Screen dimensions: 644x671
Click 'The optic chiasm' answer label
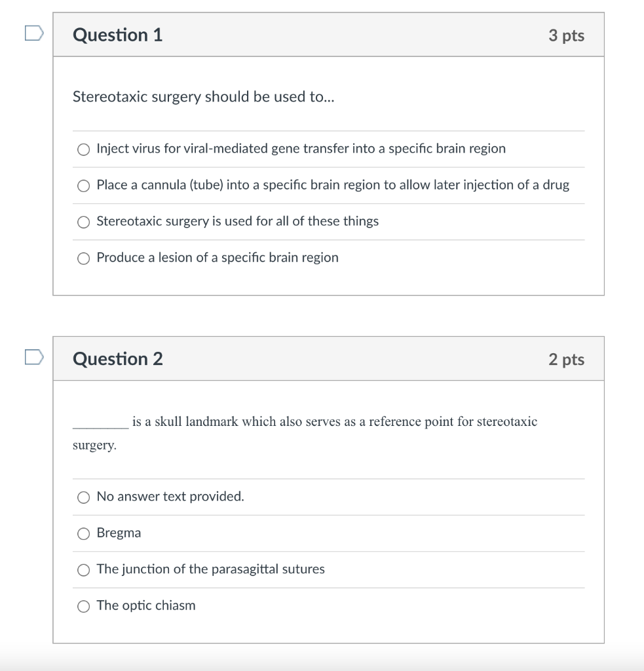[x=145, y=605]
